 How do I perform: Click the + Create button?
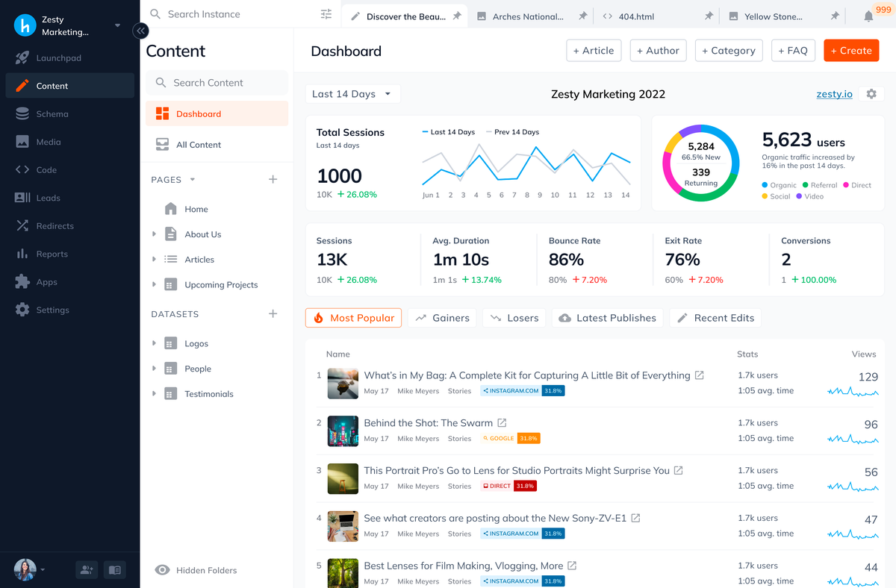(x=850, y=51)
